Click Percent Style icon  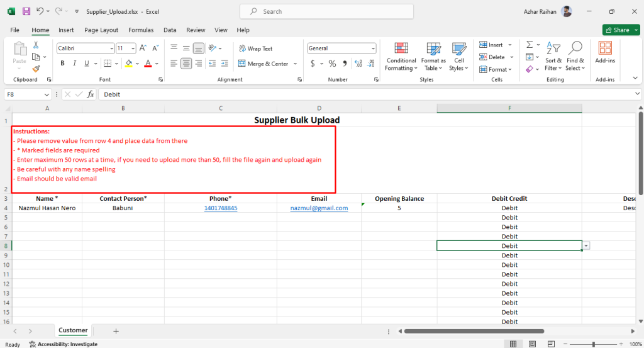pos(332,64)
